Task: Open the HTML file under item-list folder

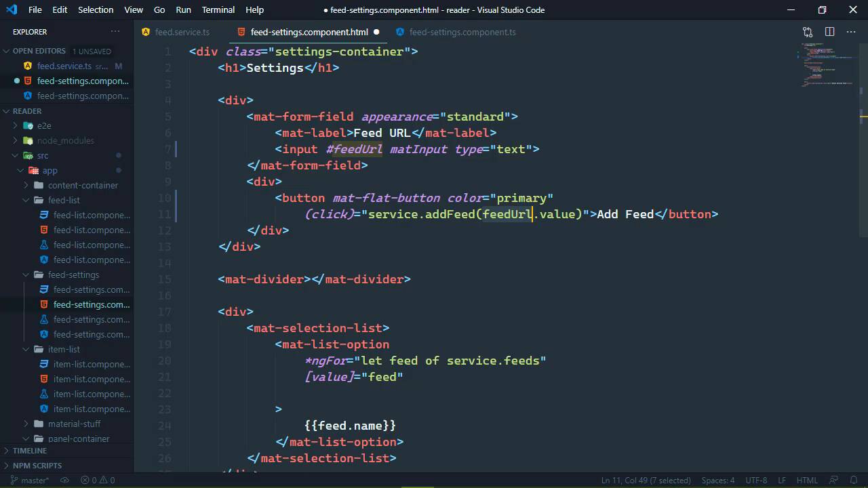Action: pyautogui.click(x=66, y=379)
